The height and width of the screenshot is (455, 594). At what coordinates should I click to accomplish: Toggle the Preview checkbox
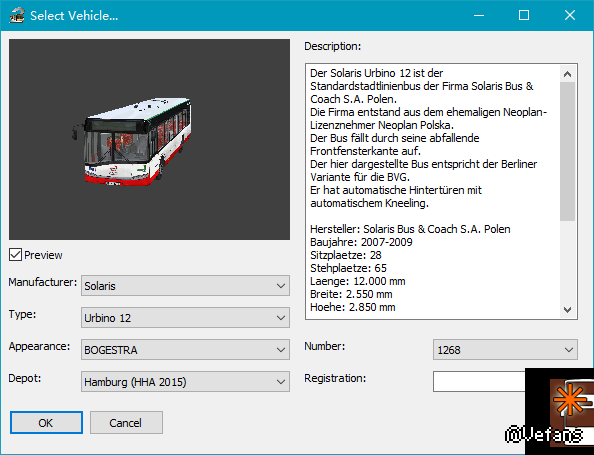click(x=16, y=255)
